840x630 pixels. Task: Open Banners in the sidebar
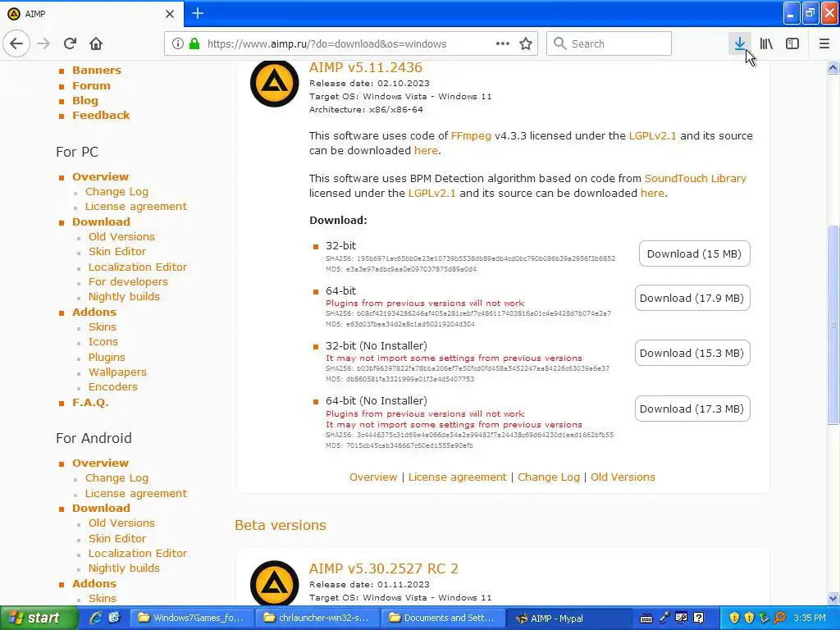pos(97,71)
